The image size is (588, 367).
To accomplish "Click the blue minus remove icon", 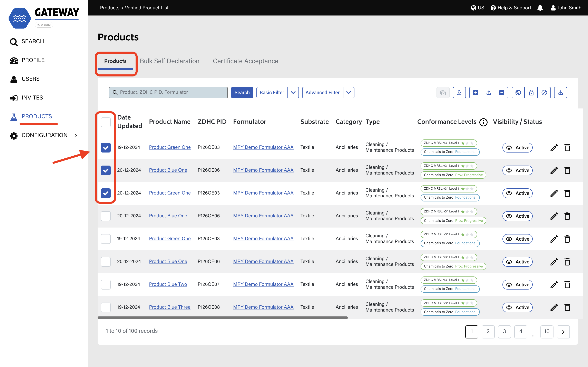I will 502,93.
